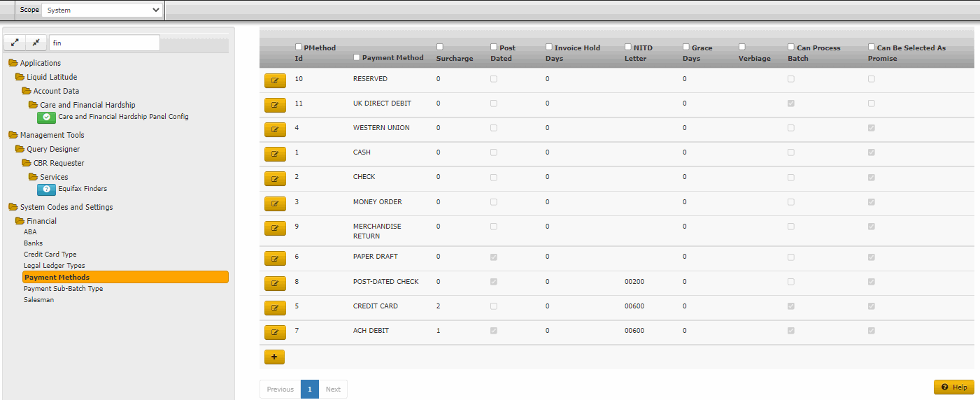Click edit icon for ACH DEBIT row
Viewport: 980px width, 400px height.
275,332
